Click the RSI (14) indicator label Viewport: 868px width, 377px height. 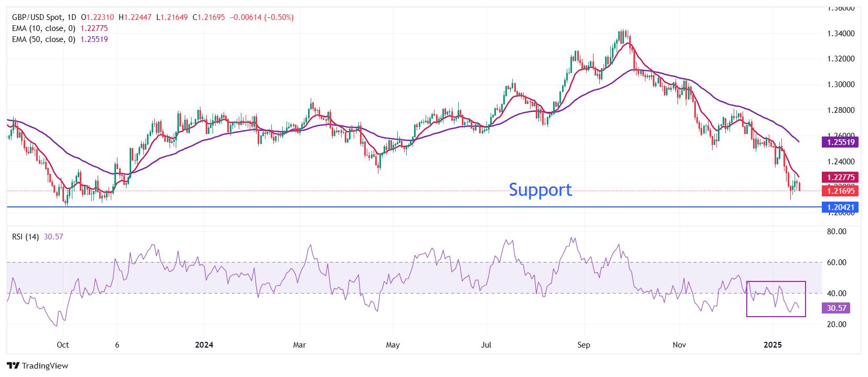pos(26,237)
